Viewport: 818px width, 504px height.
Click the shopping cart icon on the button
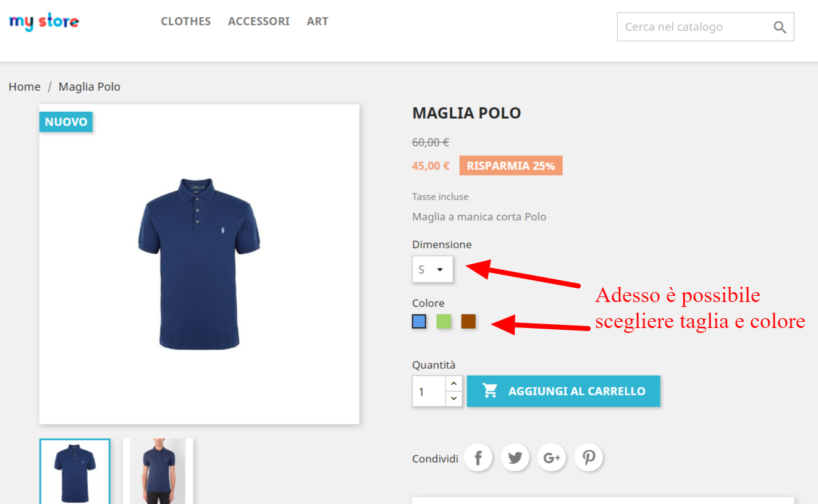pyautogui.click(x=490, y=390)
